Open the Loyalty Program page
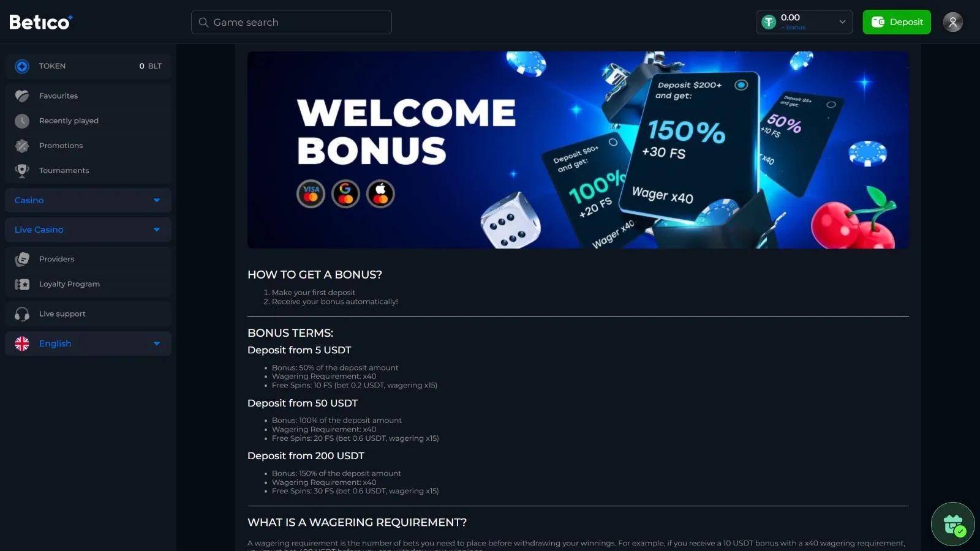The height and width of the screenshot is (551, 980). (x=88, y=284)
